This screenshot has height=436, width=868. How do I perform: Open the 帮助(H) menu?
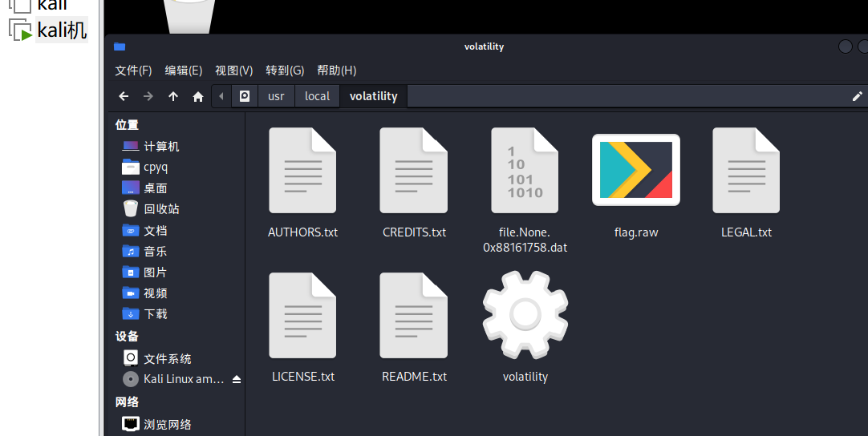(x=337, y=71)
